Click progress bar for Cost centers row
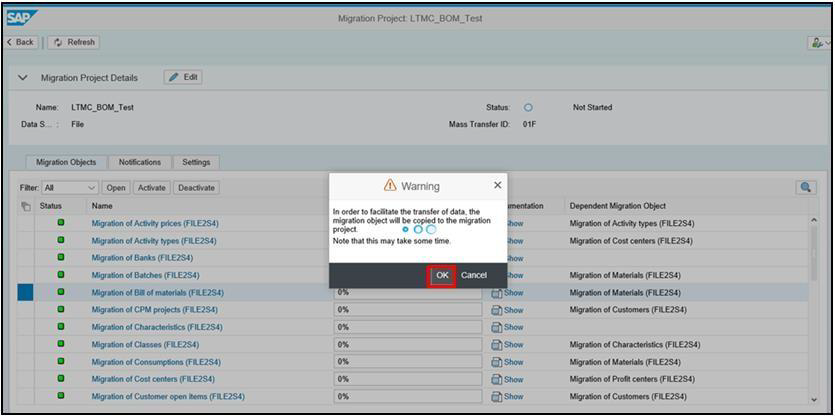 click(408, 379)
